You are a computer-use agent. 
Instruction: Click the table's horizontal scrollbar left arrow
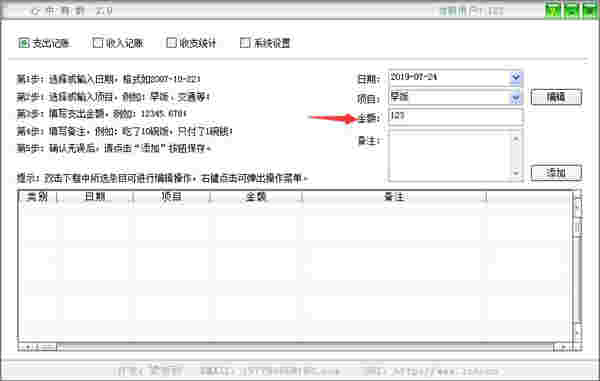tap(28, 347)
